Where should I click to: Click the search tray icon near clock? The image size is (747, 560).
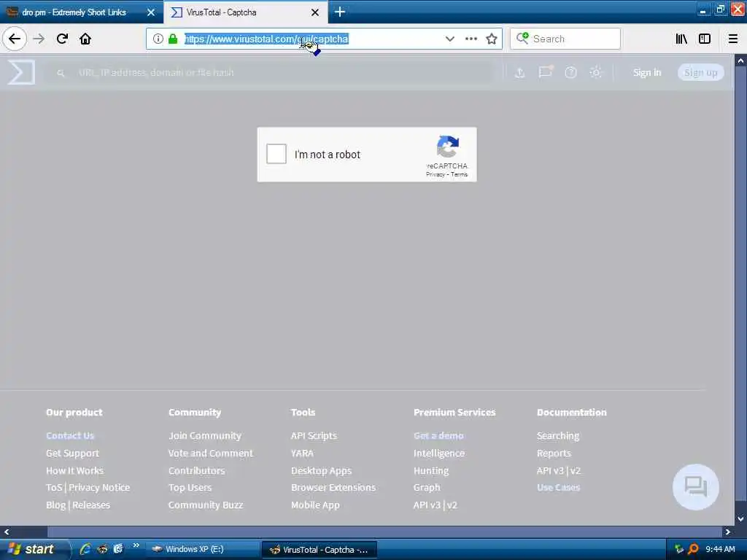(x=693, y=549)
